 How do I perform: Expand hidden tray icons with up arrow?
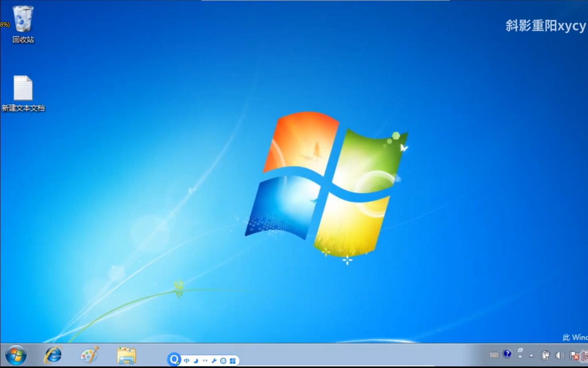click(531, 355)
